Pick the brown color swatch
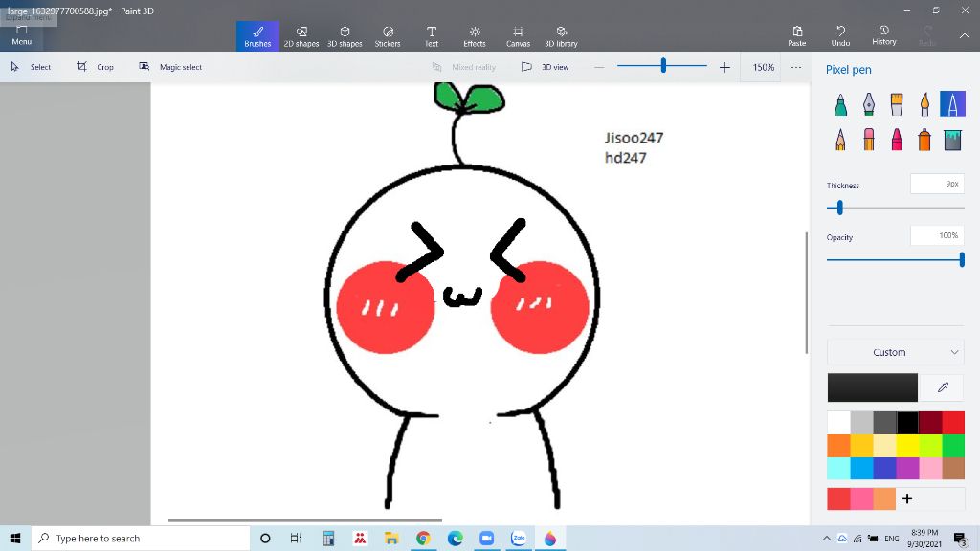 point(953,468)
